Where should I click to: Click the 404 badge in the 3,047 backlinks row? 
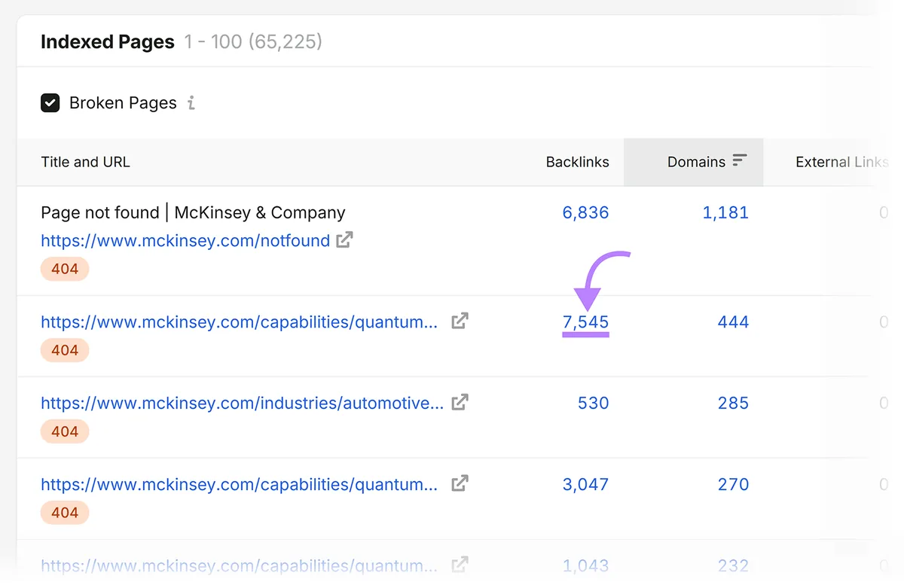point(65,513)
